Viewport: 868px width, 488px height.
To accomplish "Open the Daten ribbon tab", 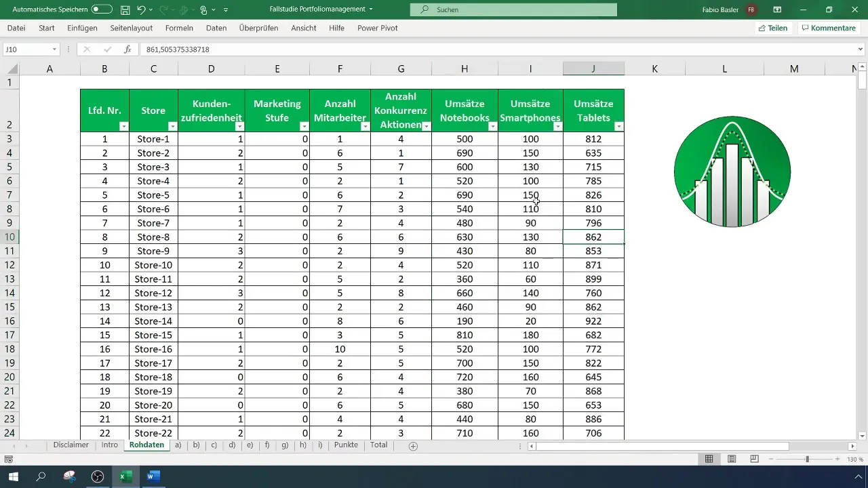I will 216,28.
